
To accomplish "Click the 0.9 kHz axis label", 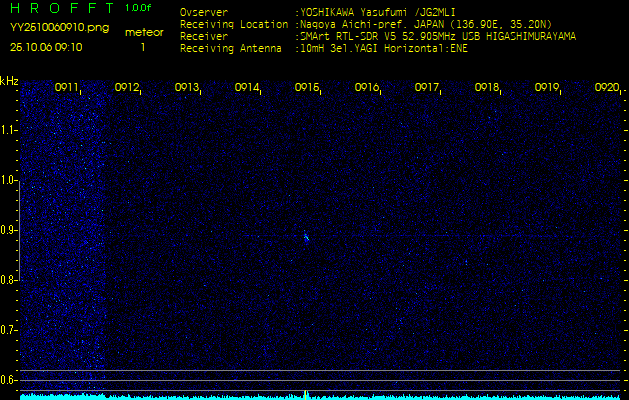I will [9, 230].
